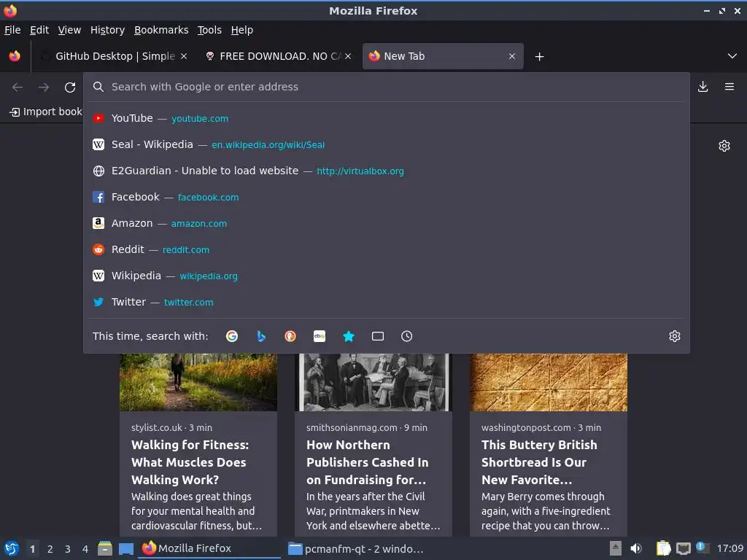Activate Mozilla Firefox taskbar entry
The height and width of the screenshot is (560, 747).
(209, 548)
